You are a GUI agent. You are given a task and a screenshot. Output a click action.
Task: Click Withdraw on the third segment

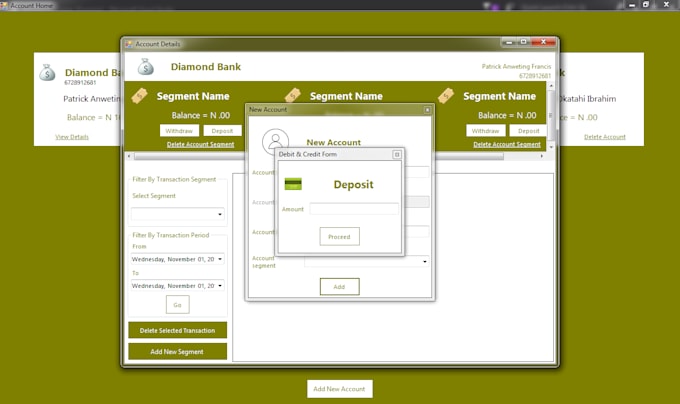tap(486, 131)
